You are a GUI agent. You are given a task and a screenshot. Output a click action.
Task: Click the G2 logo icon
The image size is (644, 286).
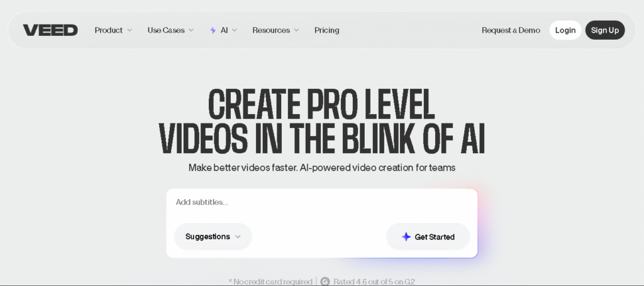point(325,282)
